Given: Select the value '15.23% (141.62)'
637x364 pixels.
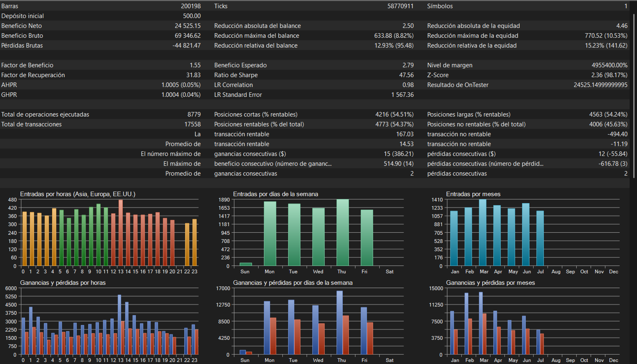Looking at the screenshot, I should click(606, 46).
